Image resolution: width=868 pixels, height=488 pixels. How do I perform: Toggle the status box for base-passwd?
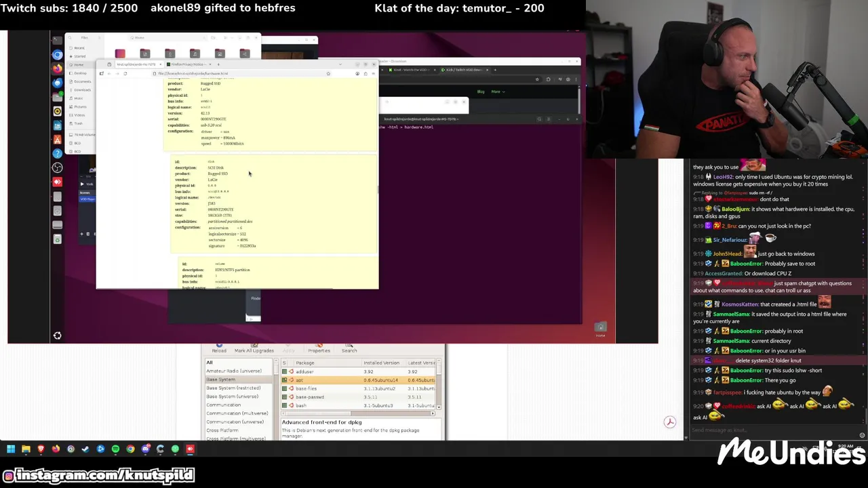pyautogui.click(x=284, y=397)
